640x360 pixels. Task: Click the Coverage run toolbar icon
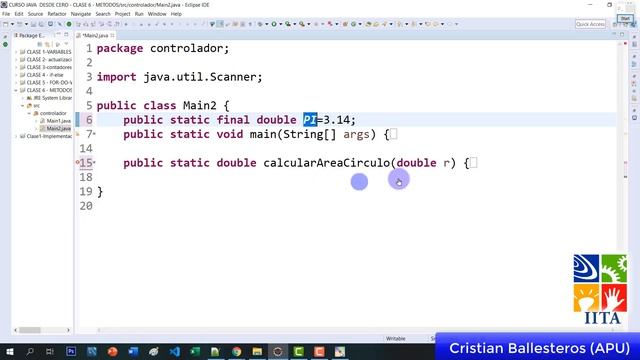click(x=288, y=24)
